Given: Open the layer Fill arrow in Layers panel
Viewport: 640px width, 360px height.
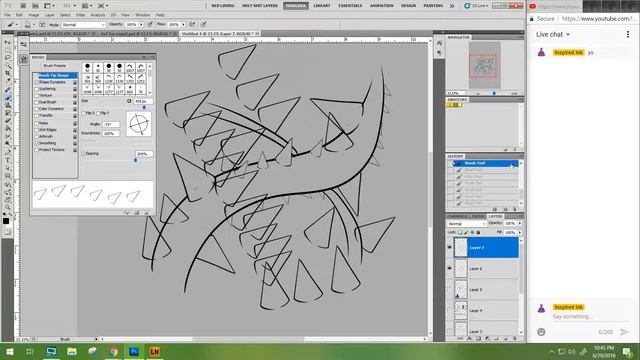Looking at the screenshot, I should (x=520, y=232).
